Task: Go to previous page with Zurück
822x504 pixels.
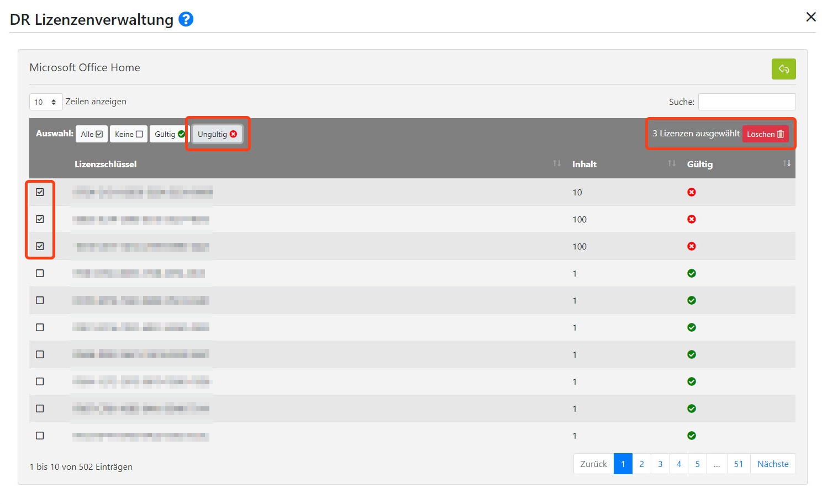Action: [x=594, y=464]
